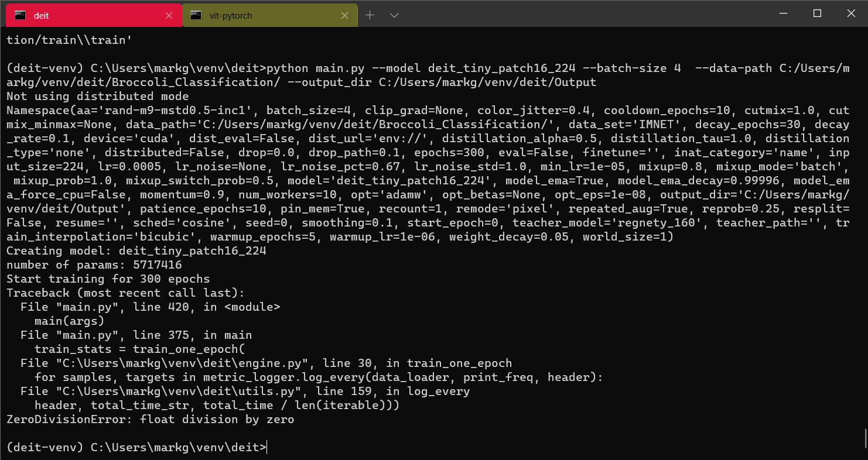Close the vit-pytorch tab
This screenshot has width=868, height=460.
pyautogui.click(x=346, y=16)
